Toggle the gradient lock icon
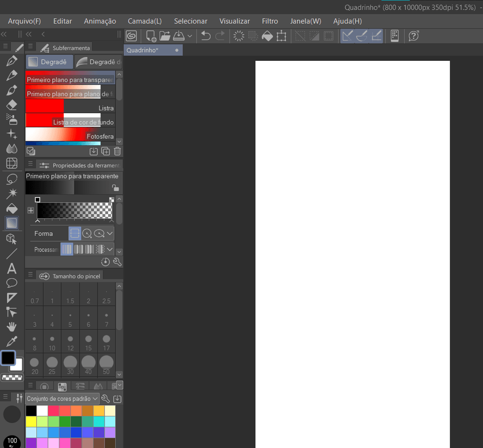The image size is (483, 448). click(x=116, y=188)
